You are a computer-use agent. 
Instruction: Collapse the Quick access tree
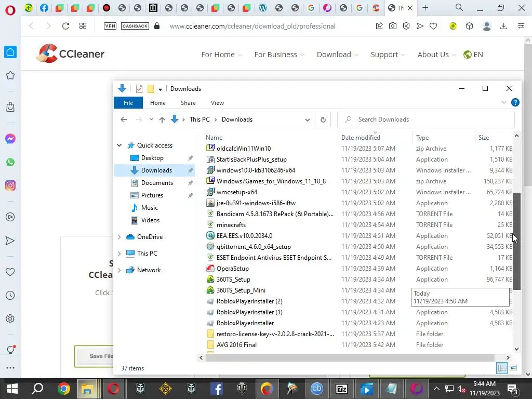(119, 145)
